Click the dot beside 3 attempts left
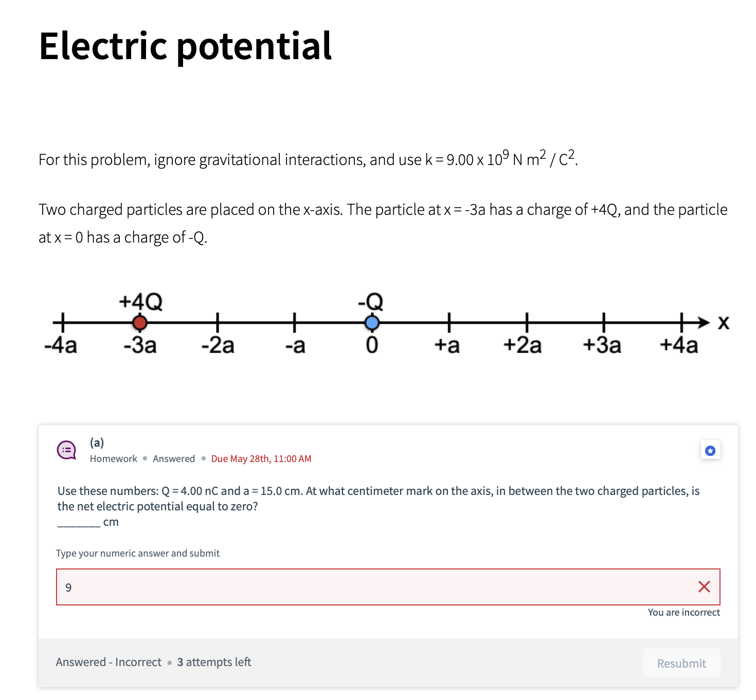This screenshot has width=756, height=700. coord(170,663)
